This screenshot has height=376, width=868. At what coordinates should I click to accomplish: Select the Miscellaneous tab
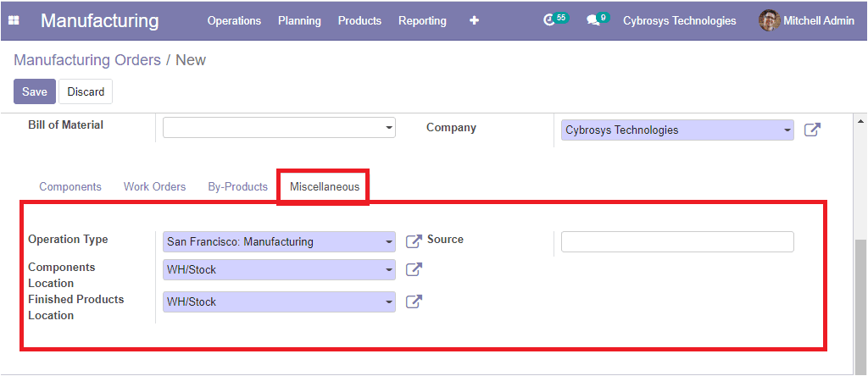(325, 186)
